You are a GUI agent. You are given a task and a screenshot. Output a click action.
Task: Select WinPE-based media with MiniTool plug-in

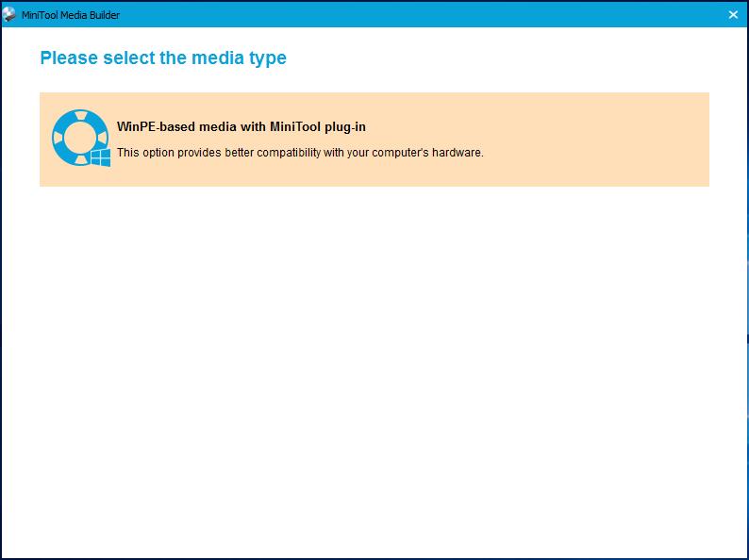point(374,140)
